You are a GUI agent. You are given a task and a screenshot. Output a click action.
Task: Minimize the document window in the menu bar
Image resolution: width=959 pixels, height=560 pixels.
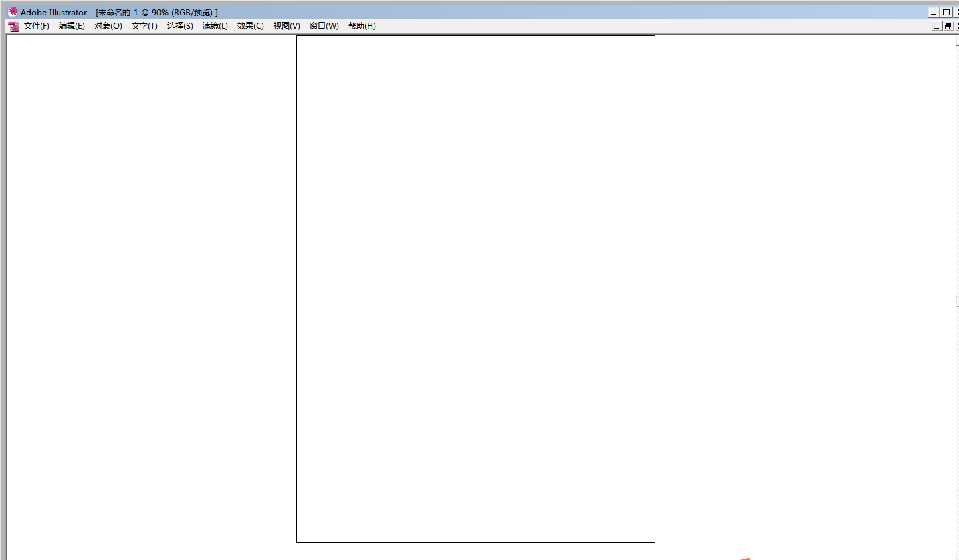[x=937, y=27]
